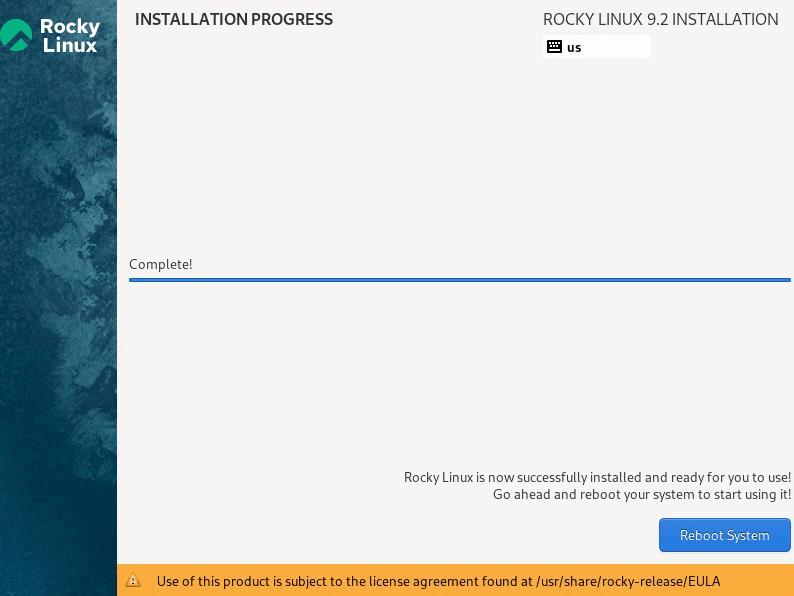
Task: Click the keyboard icon beside us
Action: tap(554, 47)
